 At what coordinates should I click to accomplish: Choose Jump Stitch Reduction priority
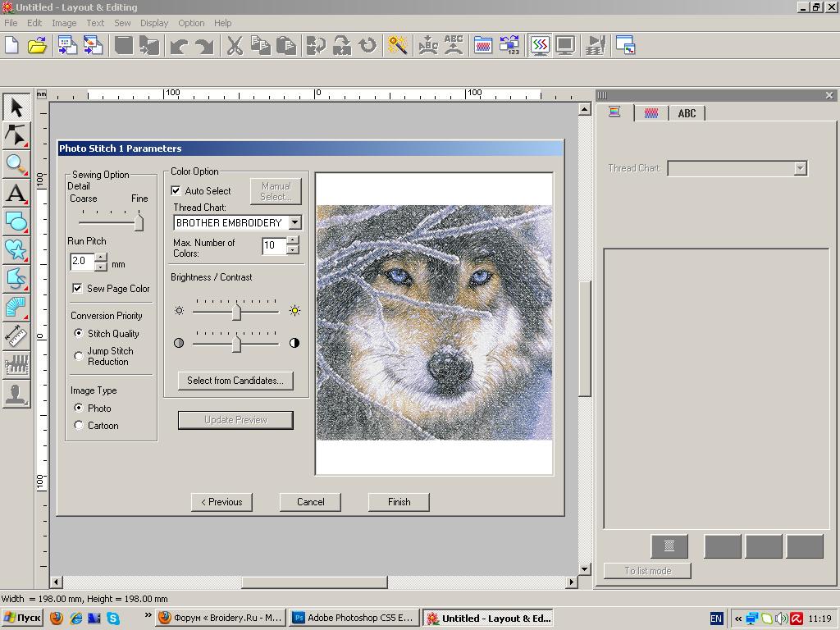click(79, 356)
